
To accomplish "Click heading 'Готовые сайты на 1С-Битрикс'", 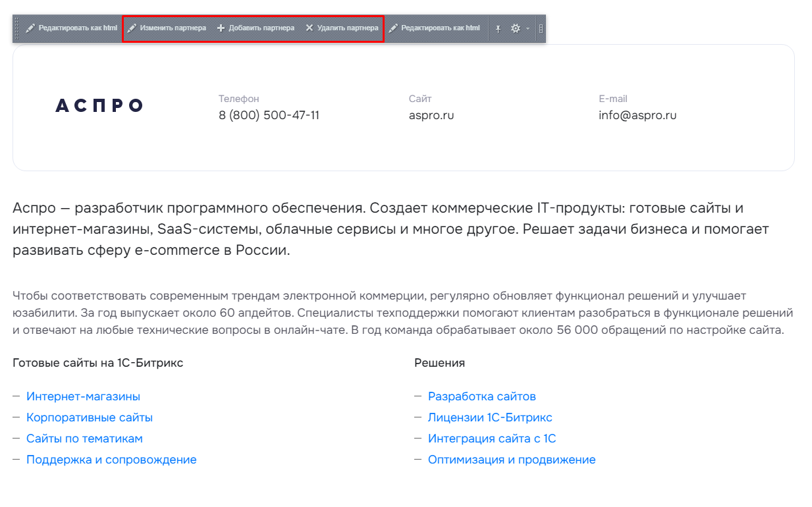I will click(x=97, y=363).
